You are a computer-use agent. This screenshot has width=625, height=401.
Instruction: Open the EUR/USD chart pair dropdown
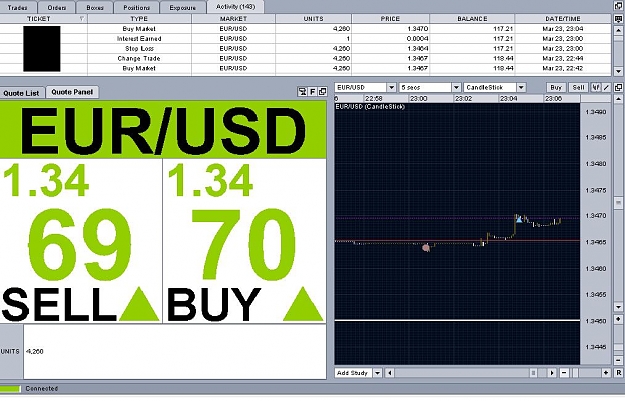click(391, 87)
